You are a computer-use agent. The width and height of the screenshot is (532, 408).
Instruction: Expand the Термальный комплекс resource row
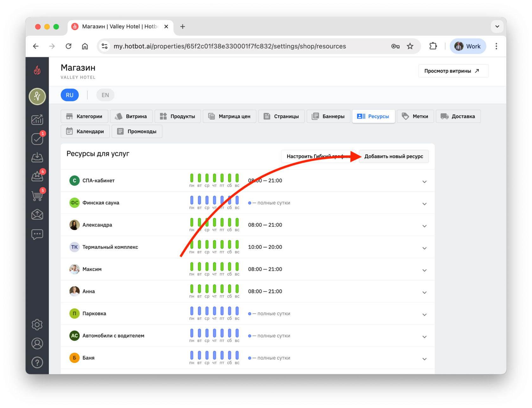[424, 248]
